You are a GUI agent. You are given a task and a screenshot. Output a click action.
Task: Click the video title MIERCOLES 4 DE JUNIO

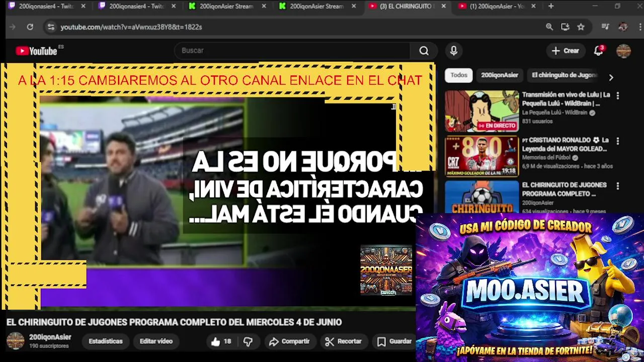(x=174, y=322)
